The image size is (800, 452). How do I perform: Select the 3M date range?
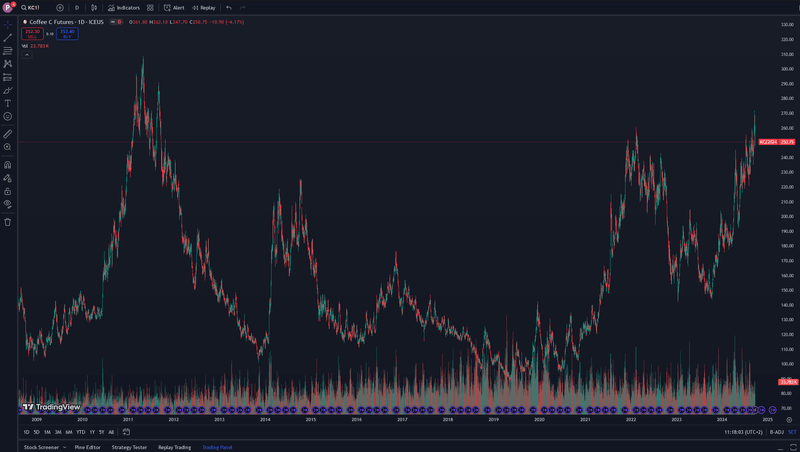58,432
